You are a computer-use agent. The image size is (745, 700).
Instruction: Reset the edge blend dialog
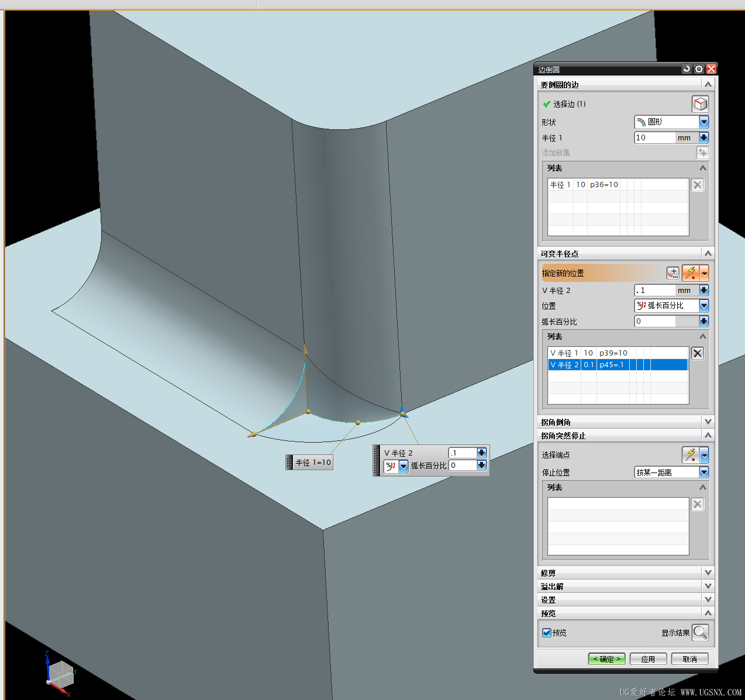click(x=687, y=69)
